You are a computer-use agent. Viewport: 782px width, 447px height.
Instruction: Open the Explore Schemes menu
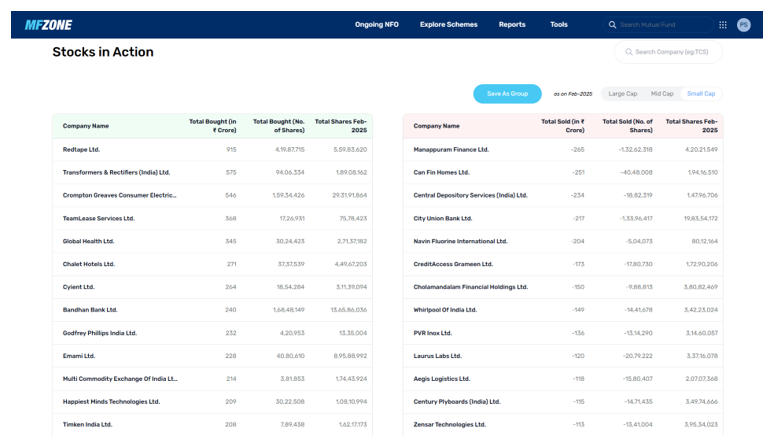click(448, 24)
